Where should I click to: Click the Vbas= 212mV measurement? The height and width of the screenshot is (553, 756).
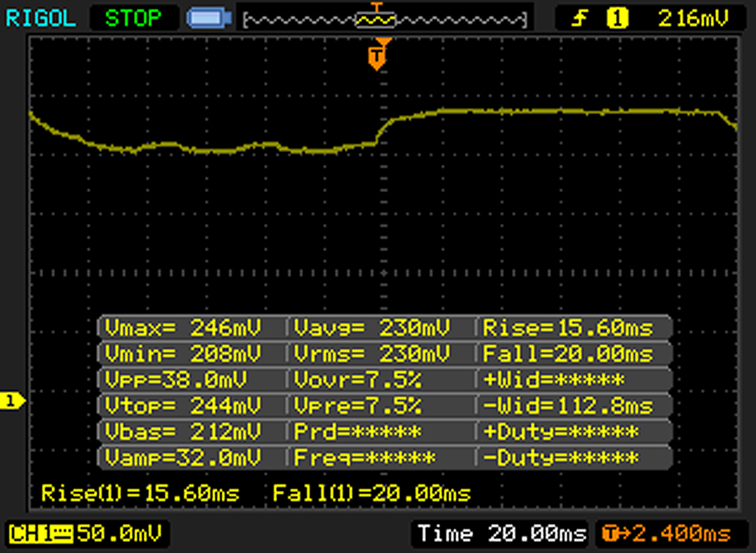tap(183, 432)
